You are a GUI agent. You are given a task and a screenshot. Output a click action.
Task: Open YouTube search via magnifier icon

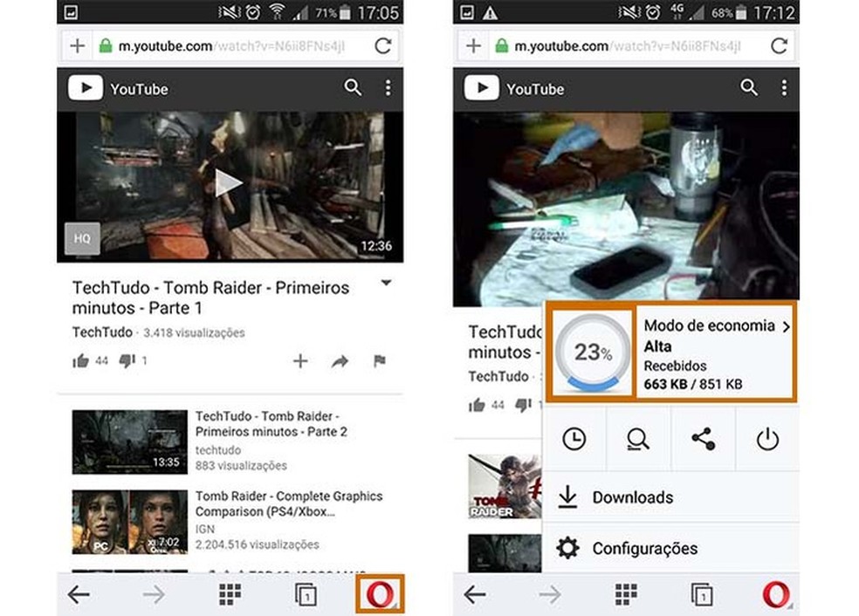(x=354, y=87)
